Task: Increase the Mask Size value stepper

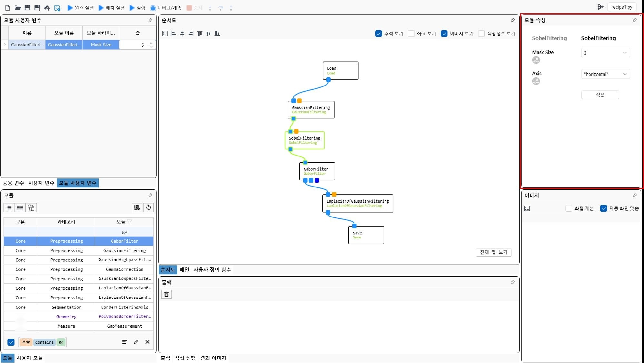Action: 151,43
